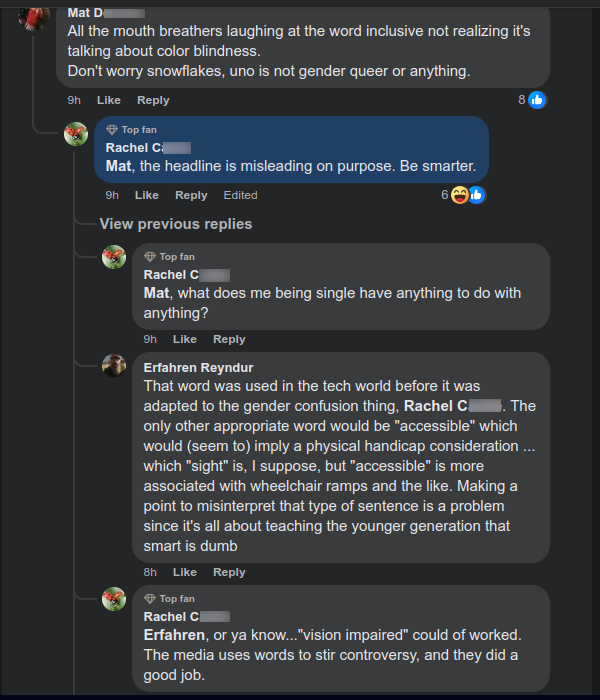Like Erfahren Reyndur's long comment
The width and height of the screenshot is (600, 700).
click(x=185, y=572)
